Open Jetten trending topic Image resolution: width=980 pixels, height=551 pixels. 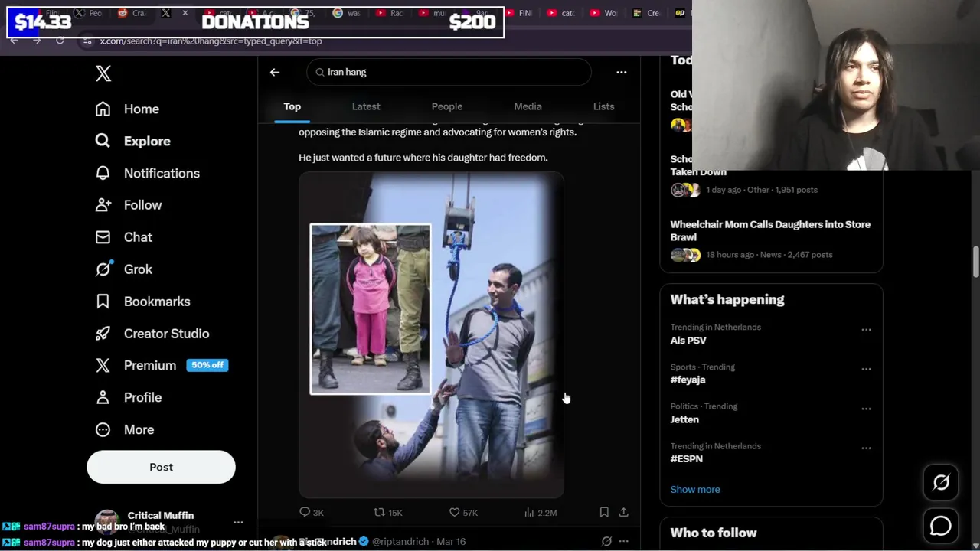(684, 419)
